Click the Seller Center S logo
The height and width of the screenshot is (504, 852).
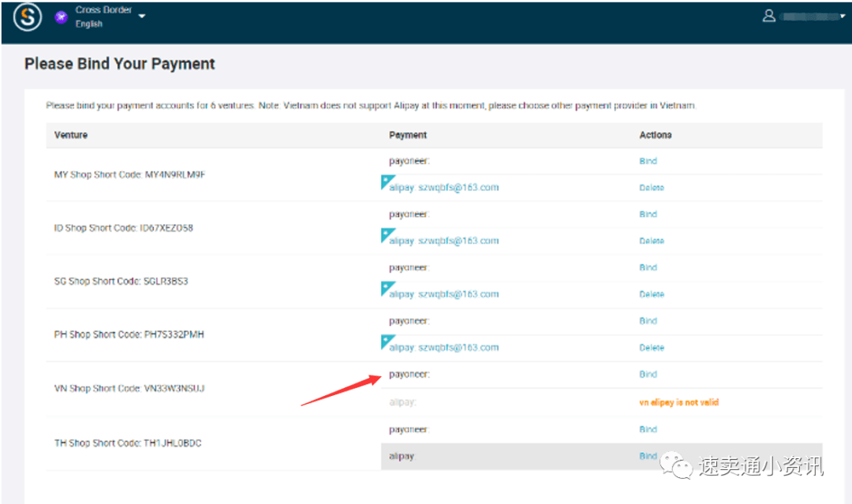28,17
